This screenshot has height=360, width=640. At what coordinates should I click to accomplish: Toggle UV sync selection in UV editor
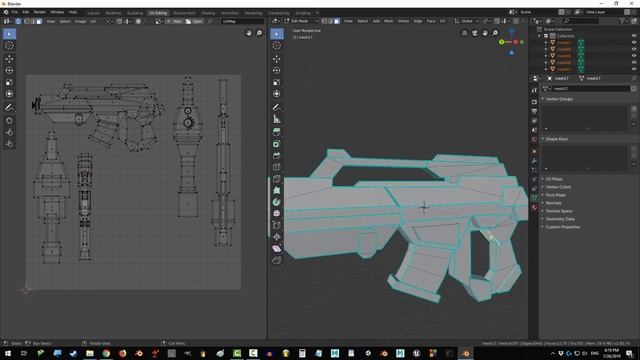[18, 21]
